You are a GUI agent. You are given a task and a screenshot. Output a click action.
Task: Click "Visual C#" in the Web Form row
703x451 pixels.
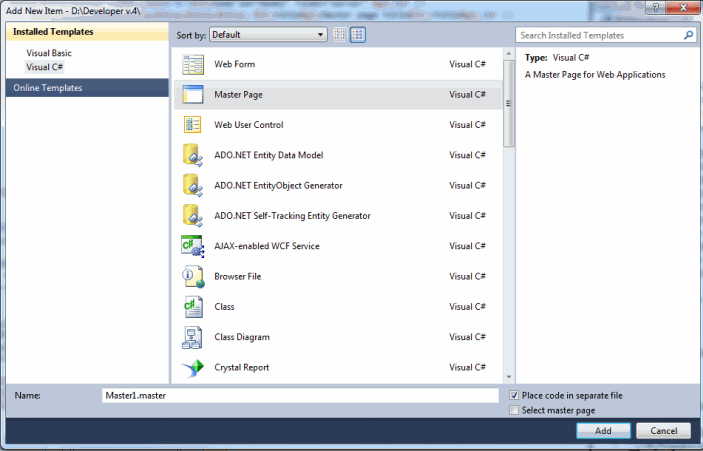(x=468, y=64)
